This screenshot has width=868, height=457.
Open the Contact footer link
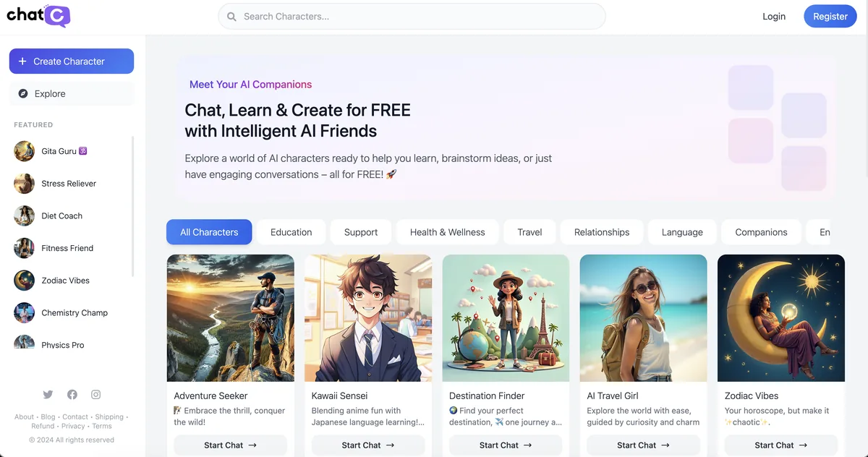(x=75, y=417)
